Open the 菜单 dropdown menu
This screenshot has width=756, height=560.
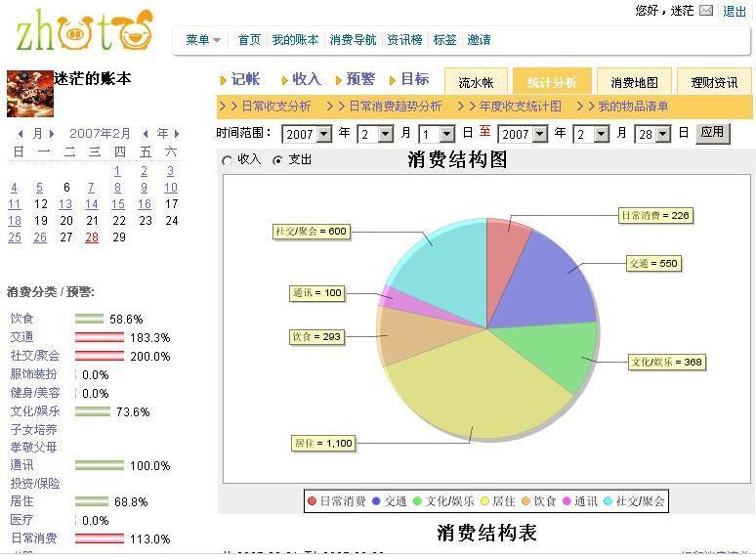[203, 40]
